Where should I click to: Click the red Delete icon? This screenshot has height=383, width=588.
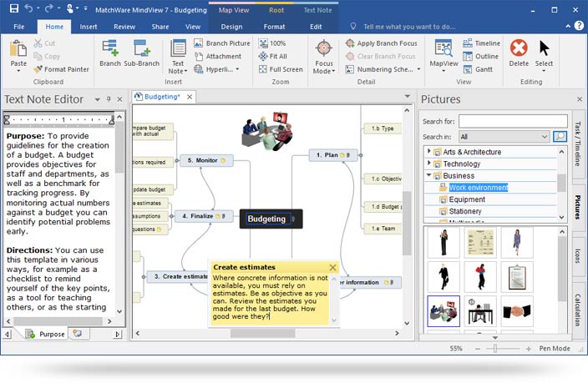(x=519, y=48)
